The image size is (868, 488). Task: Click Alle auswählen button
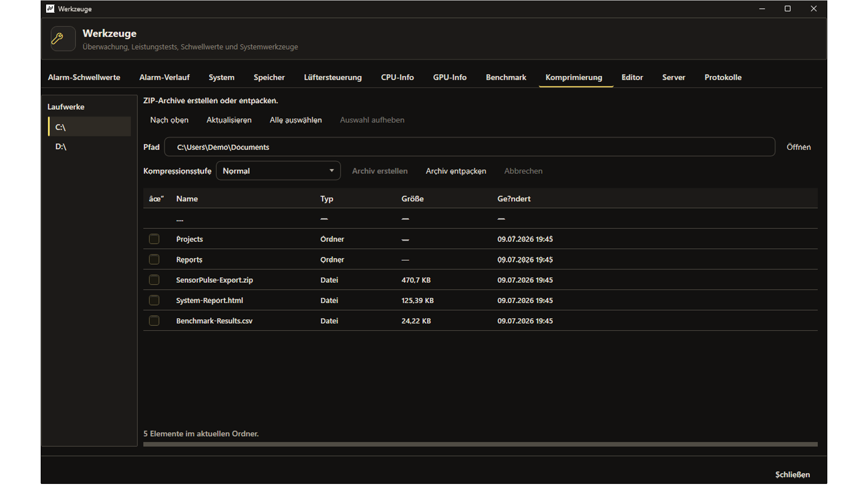296,120
